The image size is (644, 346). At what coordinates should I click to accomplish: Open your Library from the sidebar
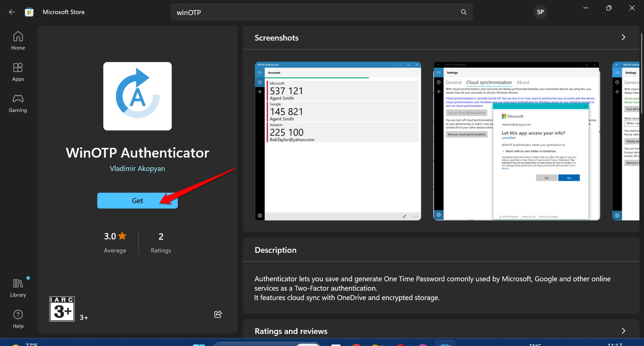pos(18,287)
